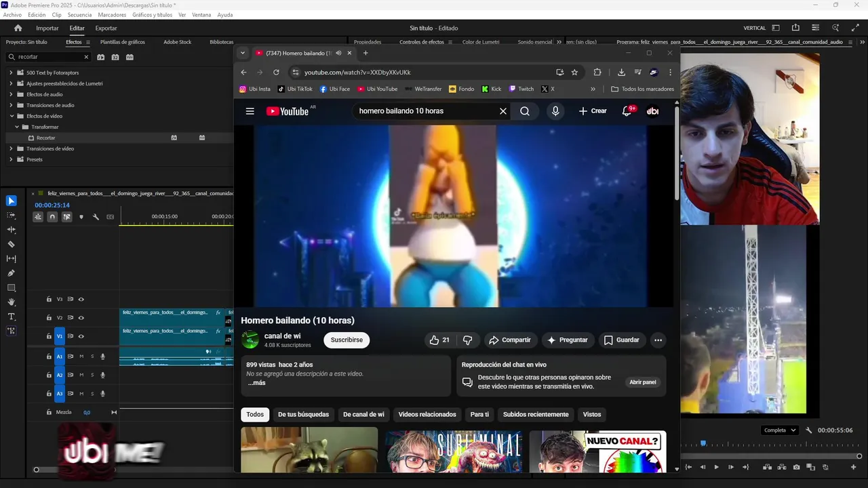
Task: Click the program monitor playhead marker
Action: point(703,444)
